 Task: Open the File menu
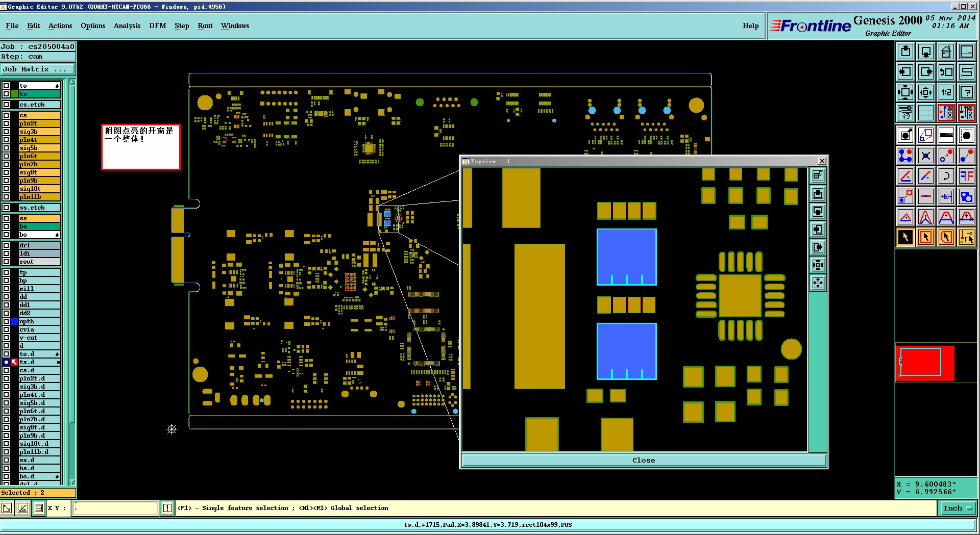pos(12,26)
